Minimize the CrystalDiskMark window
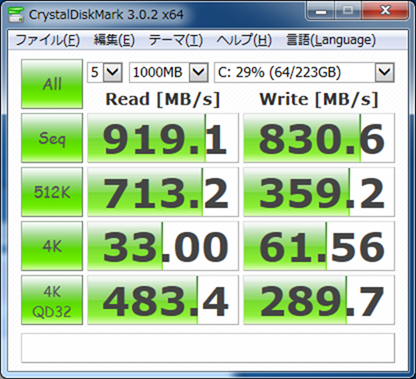 pos(321,12)
